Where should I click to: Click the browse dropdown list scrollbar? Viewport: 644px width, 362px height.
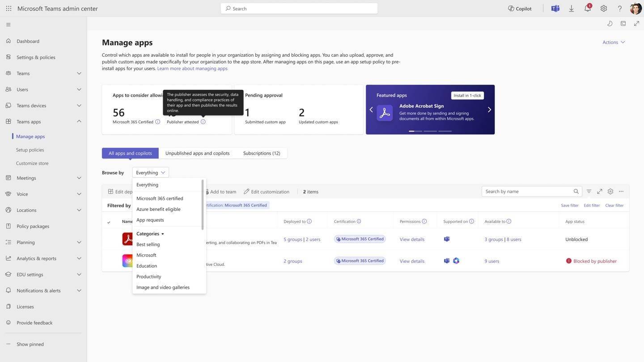pos(203,205)
